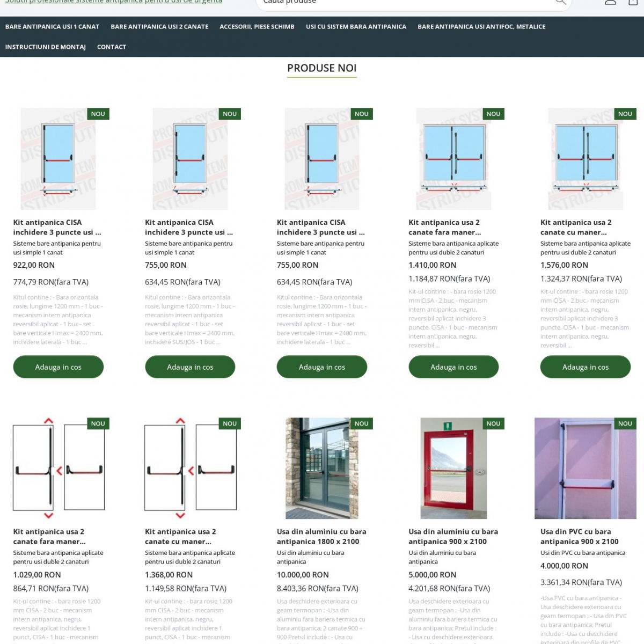The width and height of the screenshot is (644, 644).
Task: Open the user account icon
Action: [610, 2]
